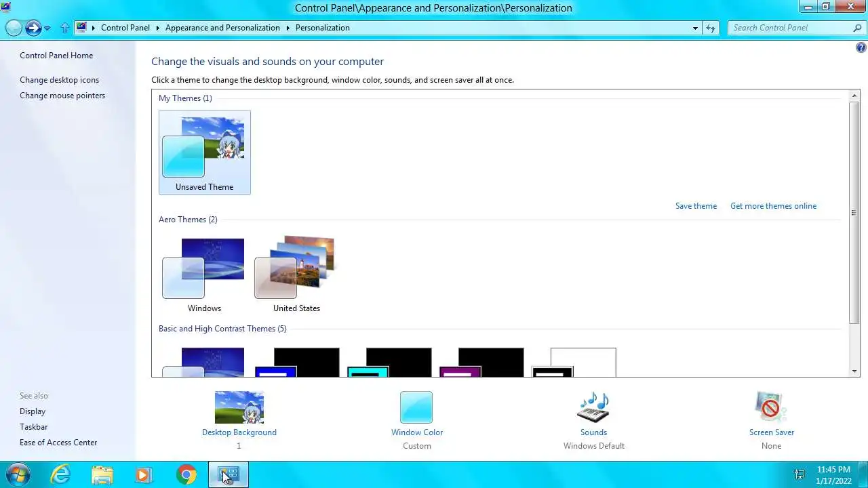The width and height of the screenshot is (868, 488).
Task: Open the Window Color settings icon
Action: coord(416,407)
